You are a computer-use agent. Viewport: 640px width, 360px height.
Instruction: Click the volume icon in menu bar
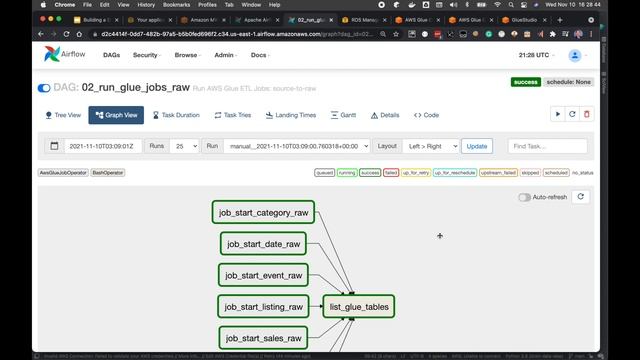click(x=453, y=5)
